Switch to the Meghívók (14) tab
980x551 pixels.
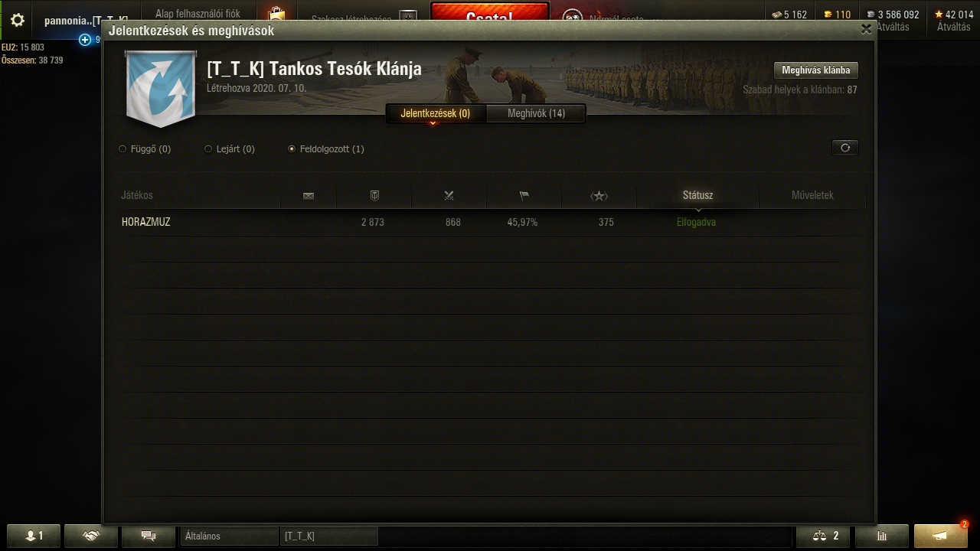coord(536,113)
